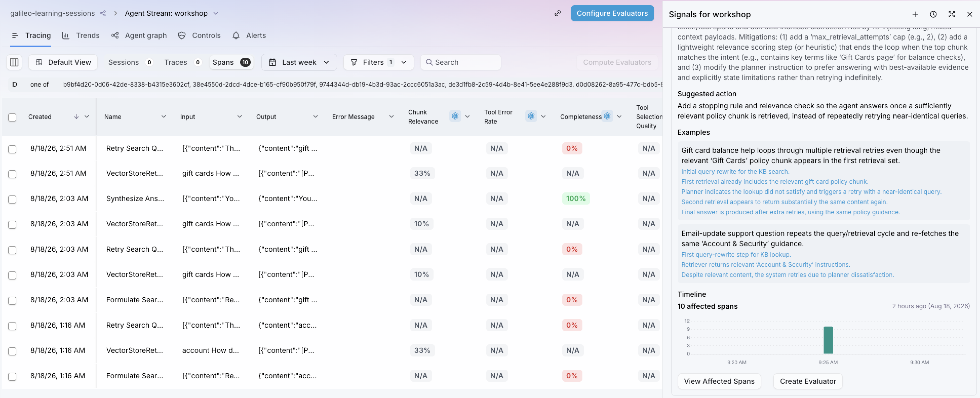This screenshot has width=980, height=398.
Task: Click the Agent graph icon
Action: [x=115, y=35]
